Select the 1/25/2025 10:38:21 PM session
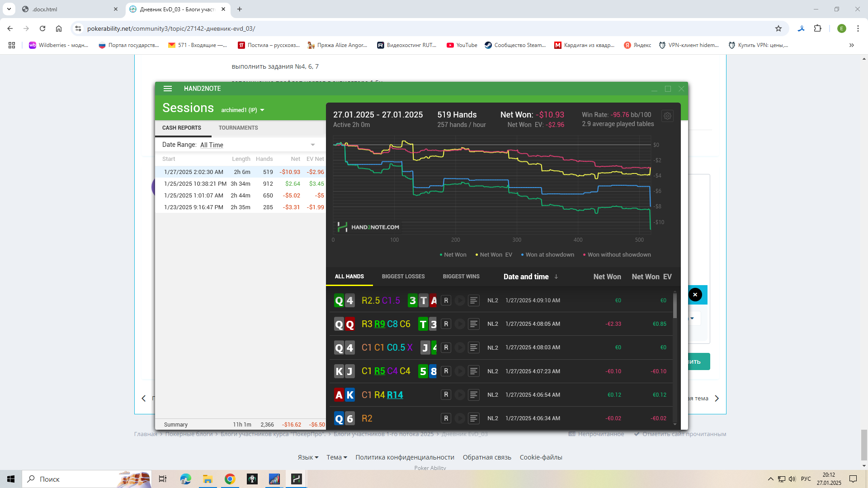This screenshot has height=488, width=868. (x=241, y=184)
